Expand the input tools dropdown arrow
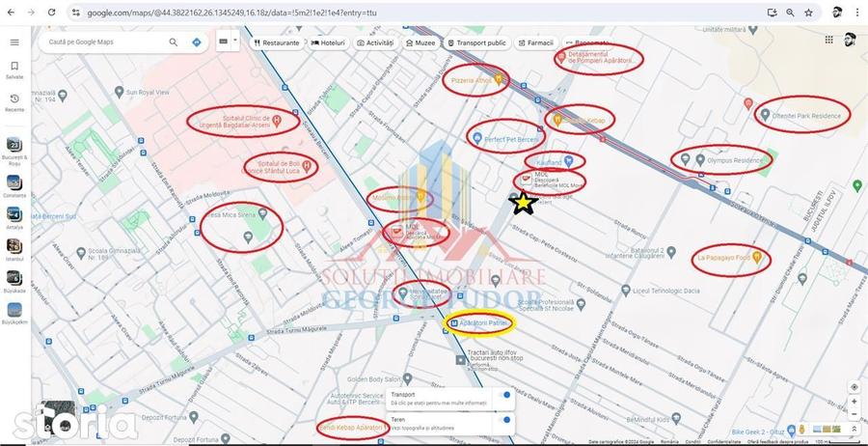 click(x=234, y=40)
